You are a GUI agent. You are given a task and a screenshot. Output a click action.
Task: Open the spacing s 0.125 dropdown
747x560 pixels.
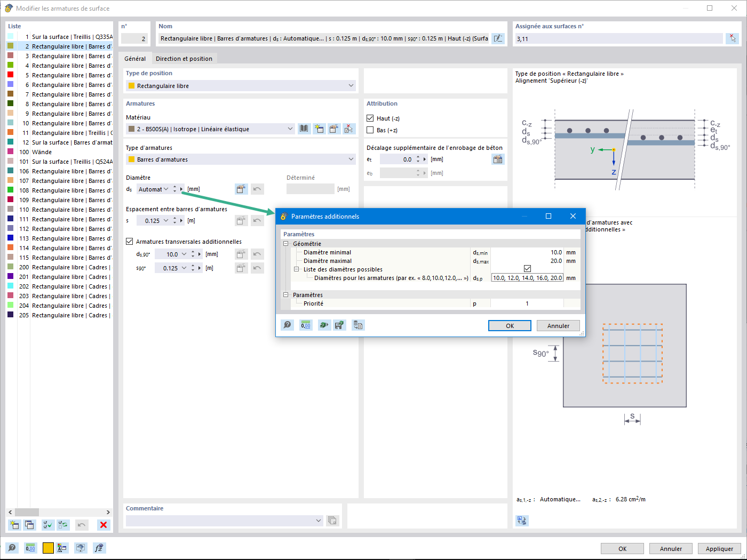166,220
